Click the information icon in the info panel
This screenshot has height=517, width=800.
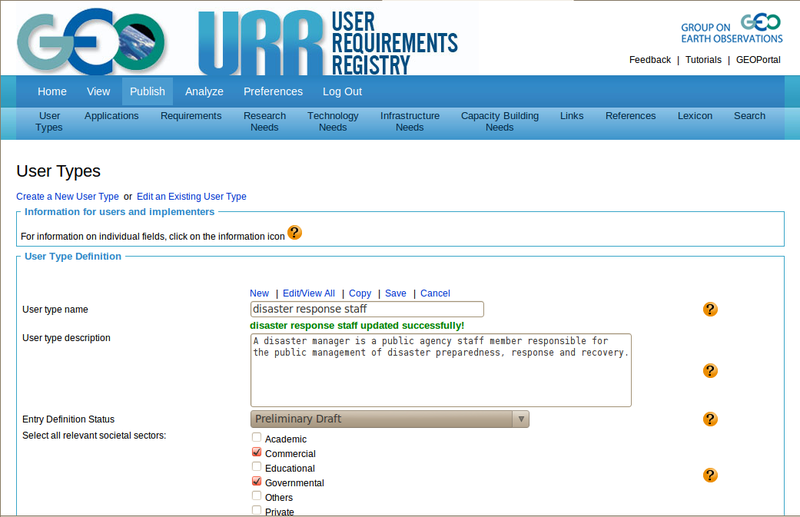(x=294, y=233)
